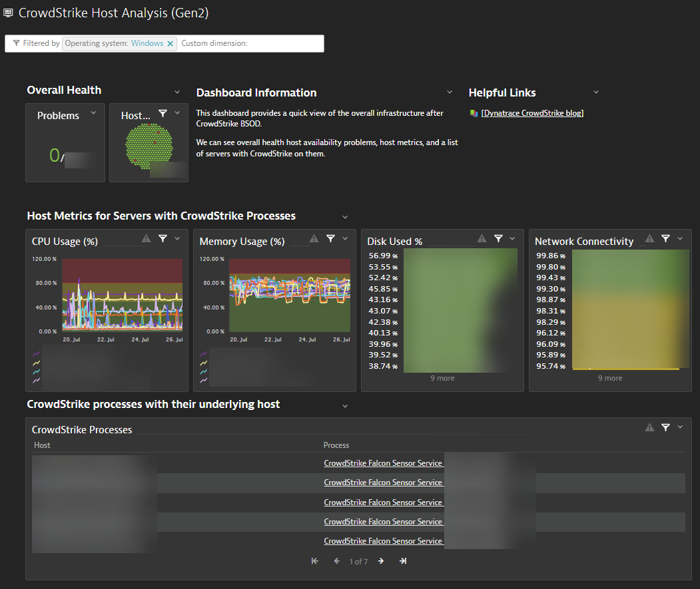This screenshot has width=700, height=589.
Task: Jump to the last page with skip-to-end arrow
Action: click(x=402, y=561)
